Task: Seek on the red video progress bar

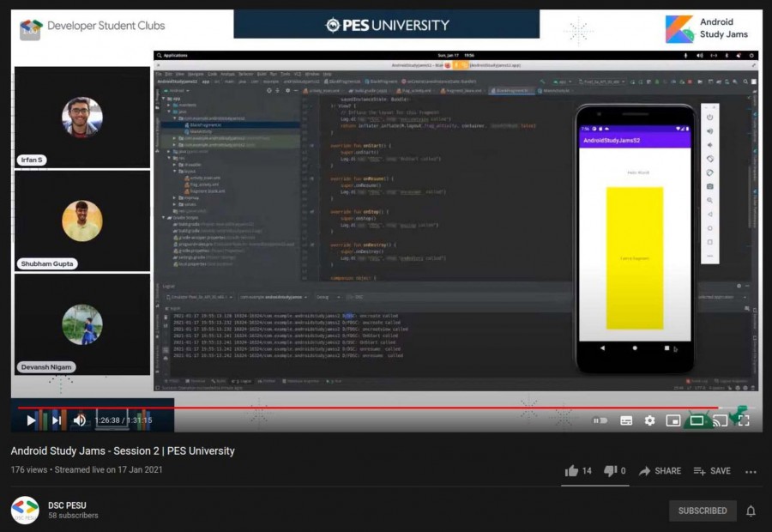Action: tap(369, 408)
